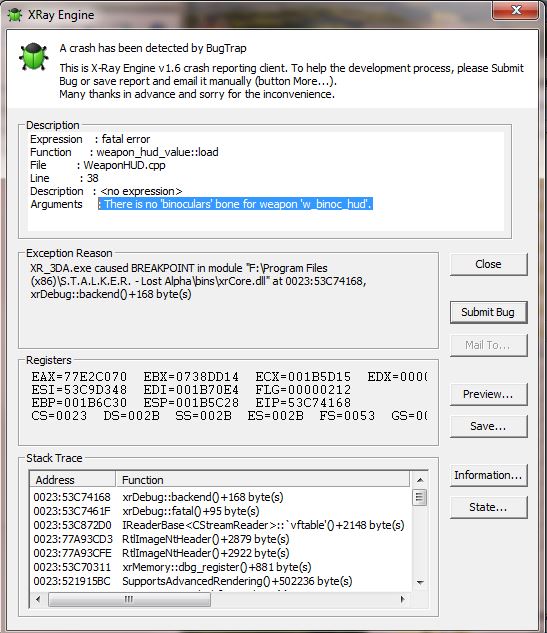The image size is (547, 633).
Task: Click the Function column header
Action: (263, 480)
